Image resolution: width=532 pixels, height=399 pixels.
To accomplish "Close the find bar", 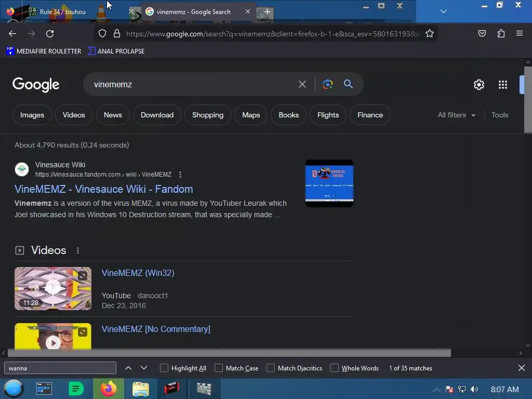I will 522,368.
